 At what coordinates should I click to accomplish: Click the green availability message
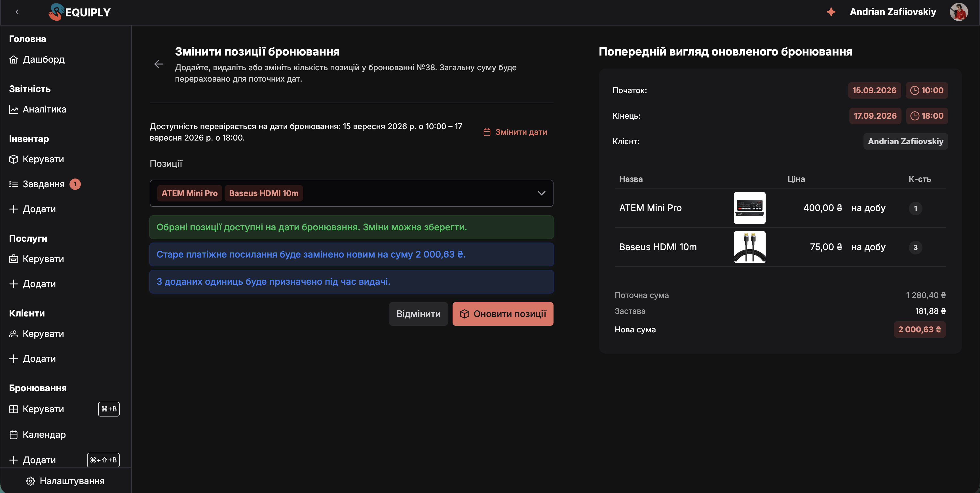point(352,227)
